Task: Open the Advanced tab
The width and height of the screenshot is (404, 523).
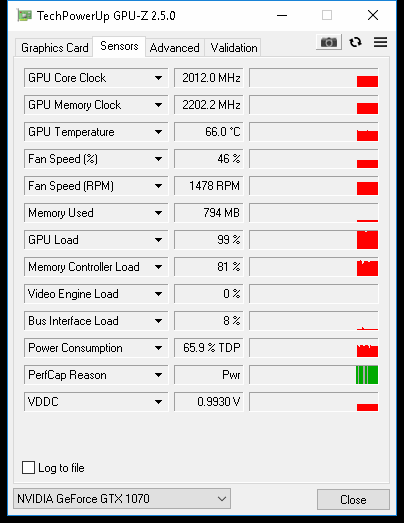Action: point(174,48)
